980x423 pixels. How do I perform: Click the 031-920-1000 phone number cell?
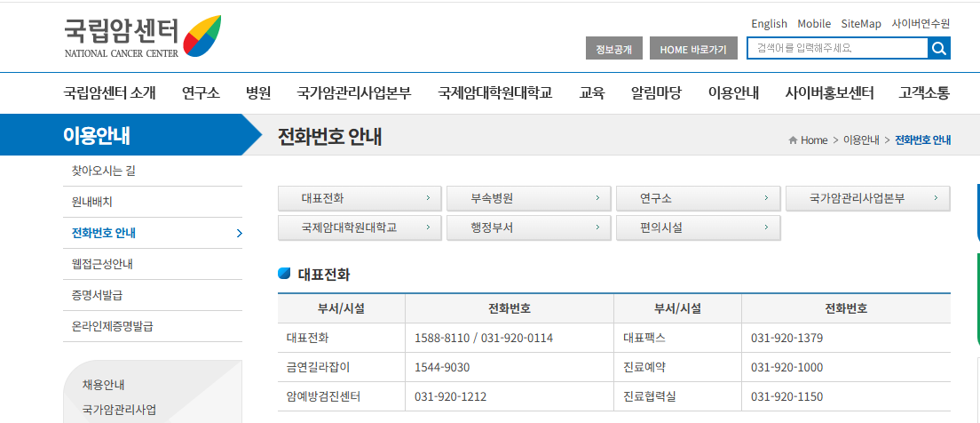click(x=846, y=367)
